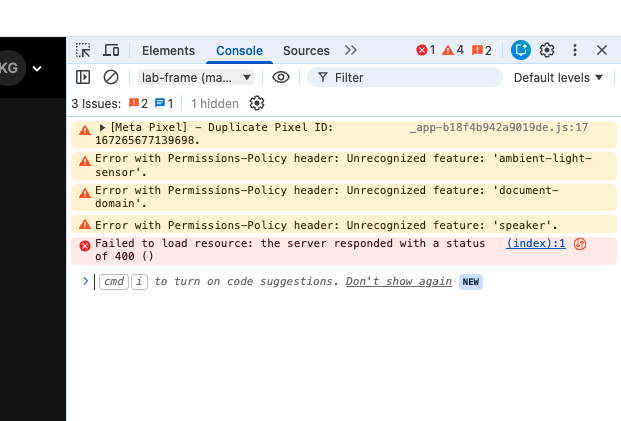
Task: Click the issues count 2 badge in toolbar
Action: (x=482, y=50)
